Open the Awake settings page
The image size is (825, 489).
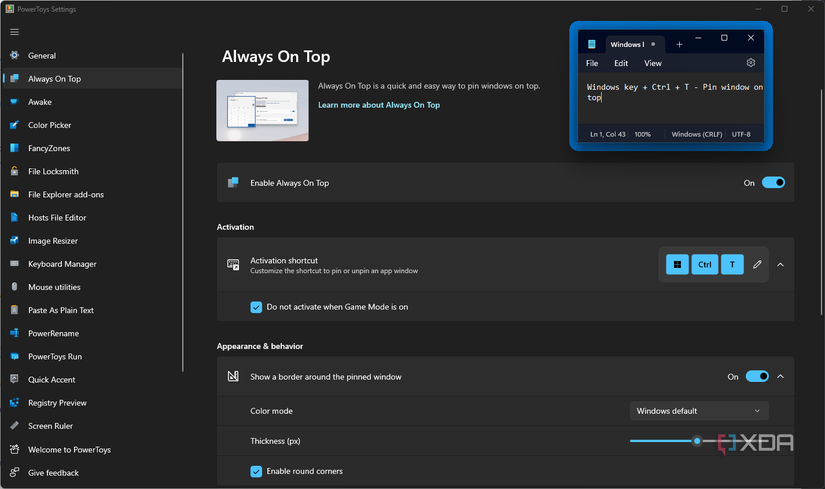92,102
